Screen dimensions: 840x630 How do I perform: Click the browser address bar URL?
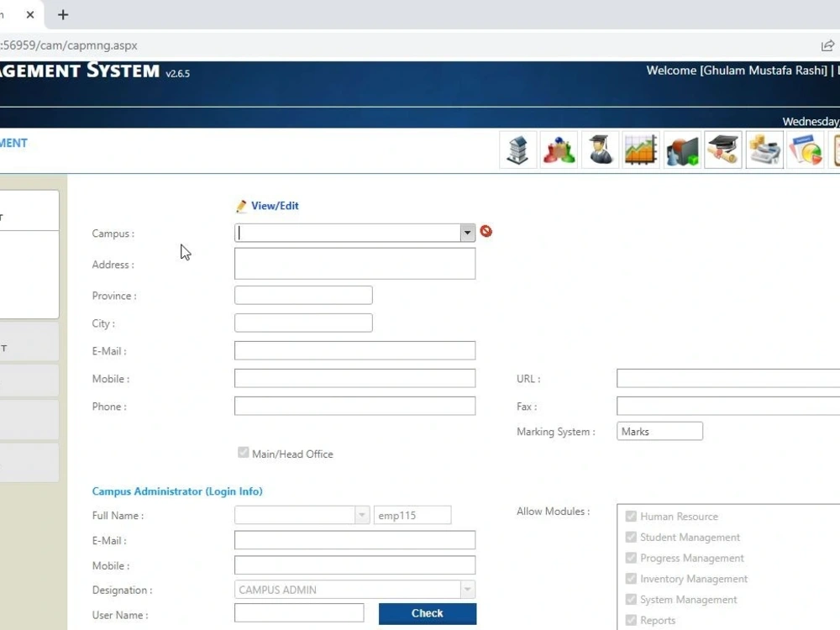click(x=69, y=45)
